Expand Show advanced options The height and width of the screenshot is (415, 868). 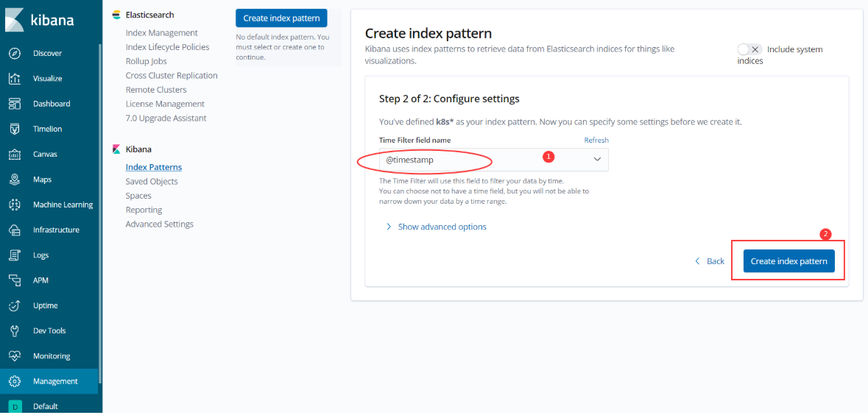click(x=437, y=227)
